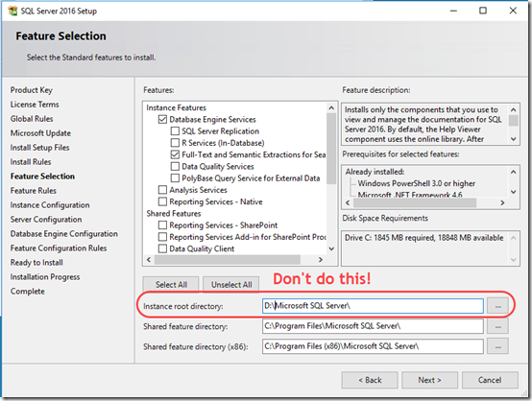Click features list right scroll arrow
This screenshot has width=532, height=401.
(321, 259)
